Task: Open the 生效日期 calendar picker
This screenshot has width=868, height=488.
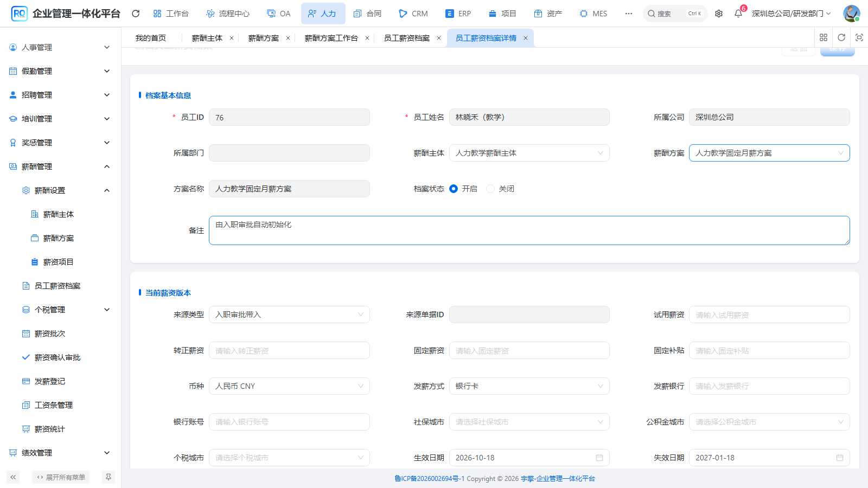Action: tap(599, 458)
